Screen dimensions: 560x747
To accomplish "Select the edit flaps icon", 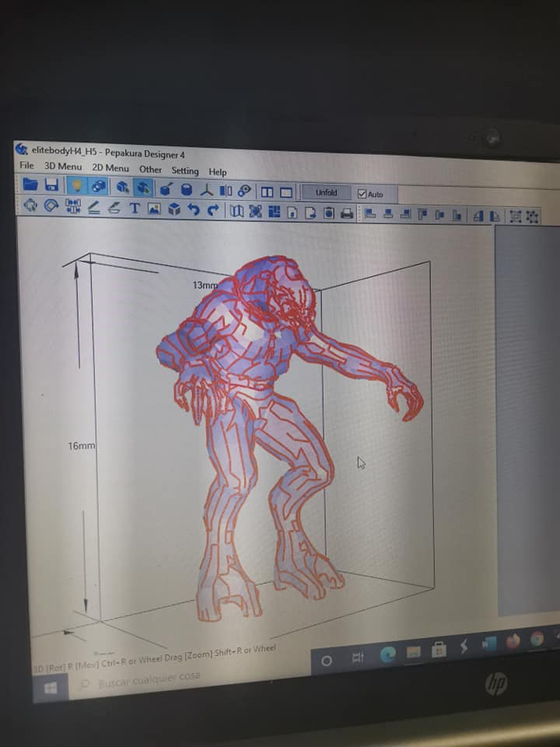I will click(114, 208).
